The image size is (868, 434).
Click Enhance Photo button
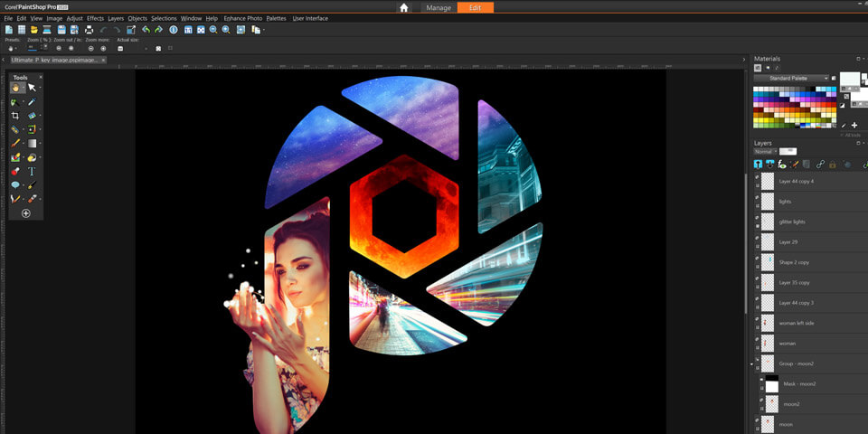coord(243,18)
